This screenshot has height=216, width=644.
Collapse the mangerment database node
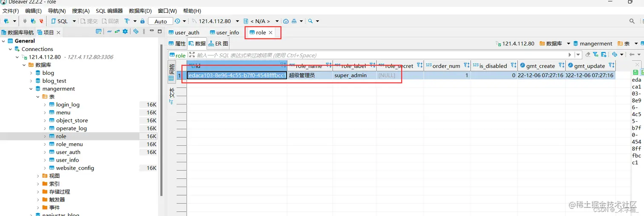(31, 89)
